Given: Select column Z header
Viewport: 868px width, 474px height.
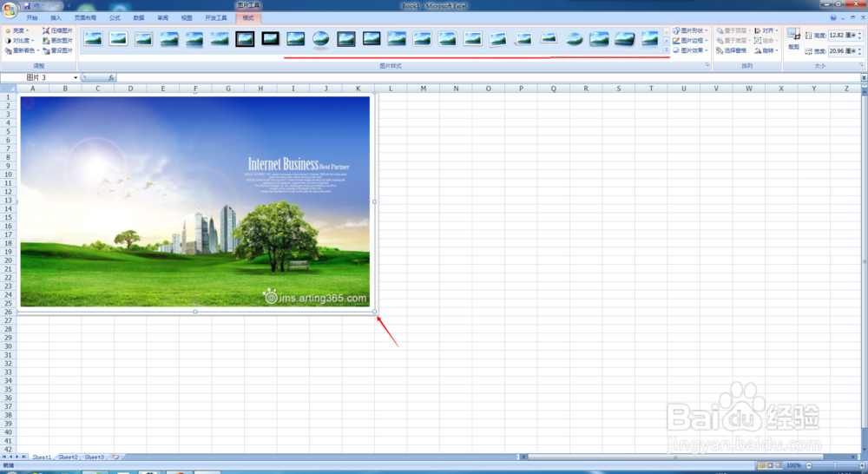Looking at the screenshot, I should (846, 88).
